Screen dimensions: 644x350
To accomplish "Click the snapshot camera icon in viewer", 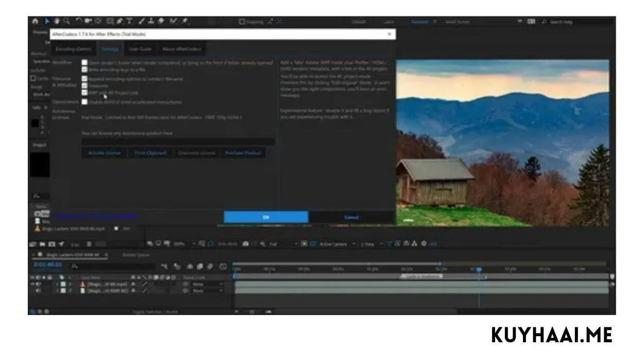I will (246, 244).
